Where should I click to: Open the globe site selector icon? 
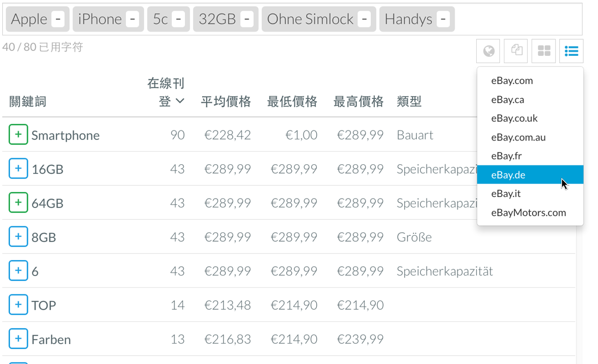coord(488,51)
